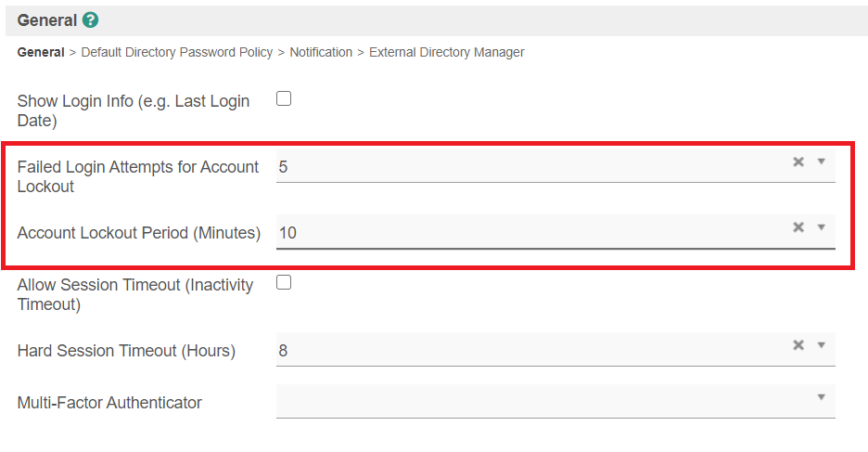Select the General breadcrumb item
The height and width of the screenshot is (452, 868).
pyautogui.click(x=41, y=53)
